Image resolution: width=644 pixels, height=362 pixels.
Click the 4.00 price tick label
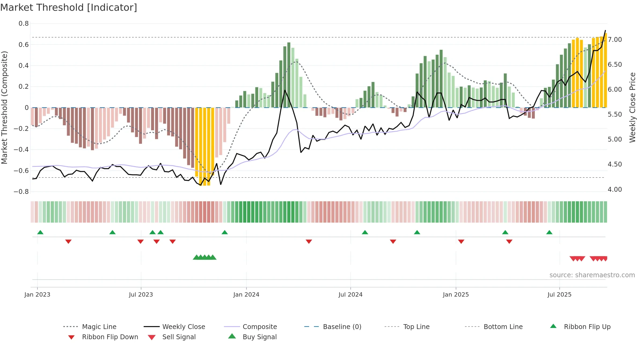[x=615, y=190]
